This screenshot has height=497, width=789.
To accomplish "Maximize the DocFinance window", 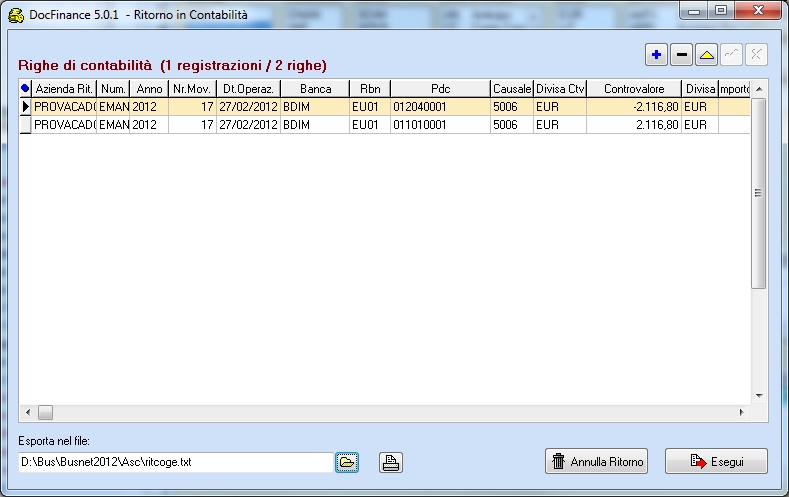I will coord(721,10).
